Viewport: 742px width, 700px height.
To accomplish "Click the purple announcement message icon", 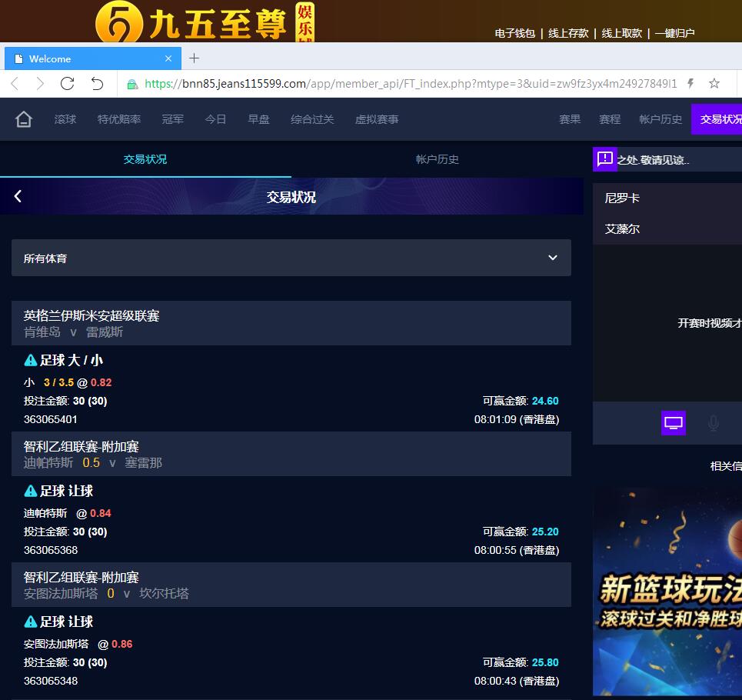I will [604, 159].
